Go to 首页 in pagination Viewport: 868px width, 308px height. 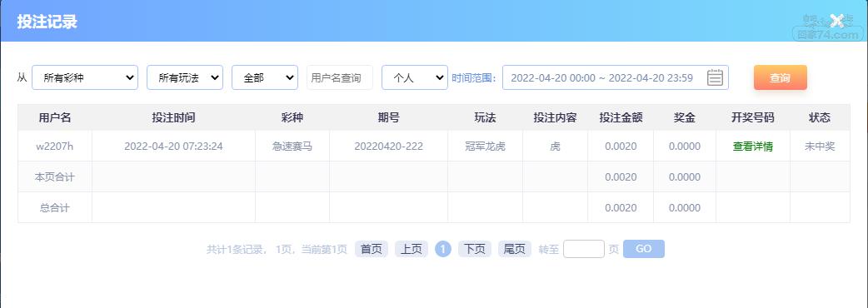tap(372, 249)
